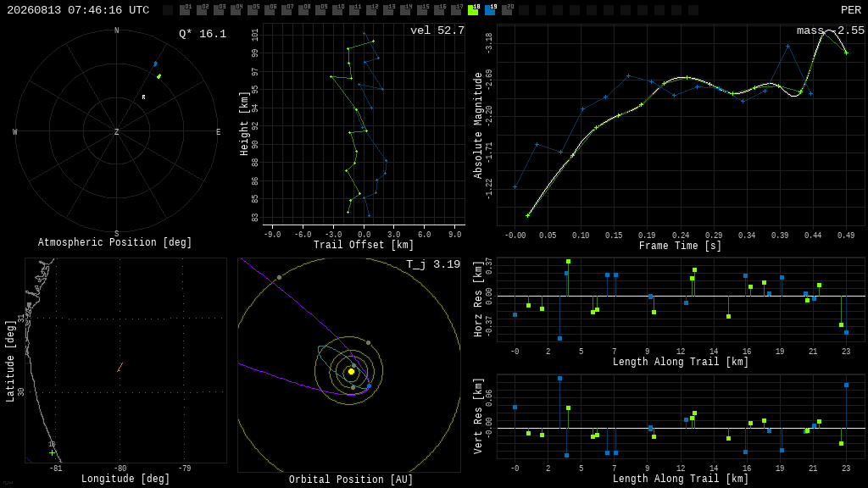The height and width of the screenshot is (488, 868).
Task: Click the station 10 indicator box
Action: (337, 9)
